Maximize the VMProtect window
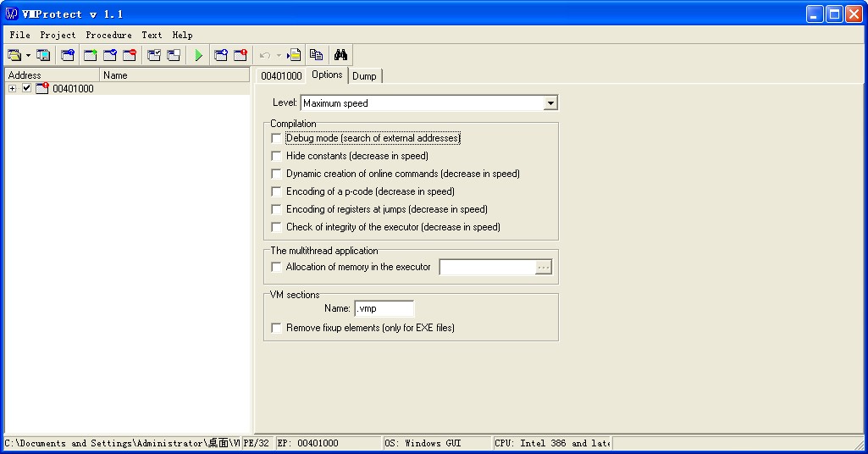 pyautogui.click(x=834, y=14)
